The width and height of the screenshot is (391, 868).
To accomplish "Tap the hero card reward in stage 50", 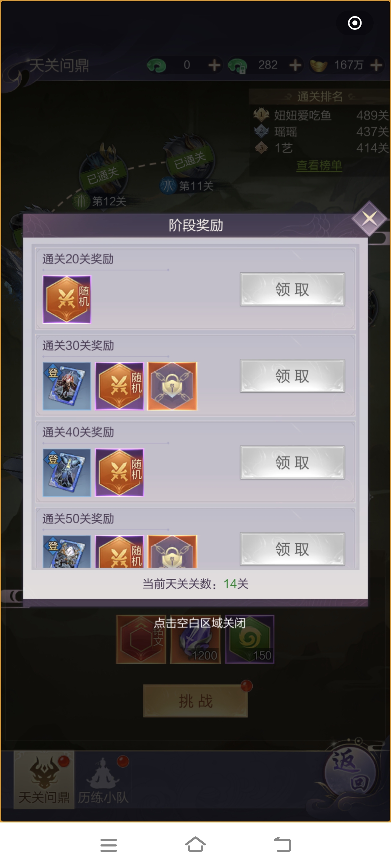I will click(67, 551).
